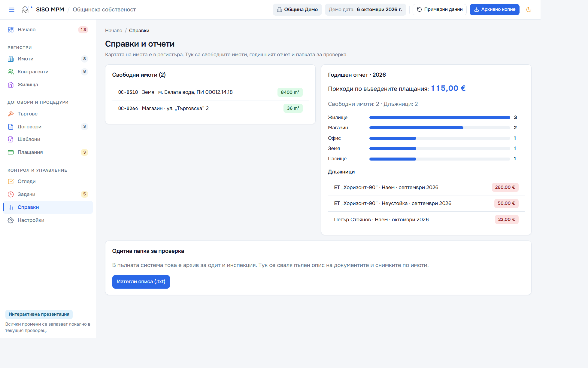
Task: Click Изтегли описа (.txt) button
Action: pos(141,282)
